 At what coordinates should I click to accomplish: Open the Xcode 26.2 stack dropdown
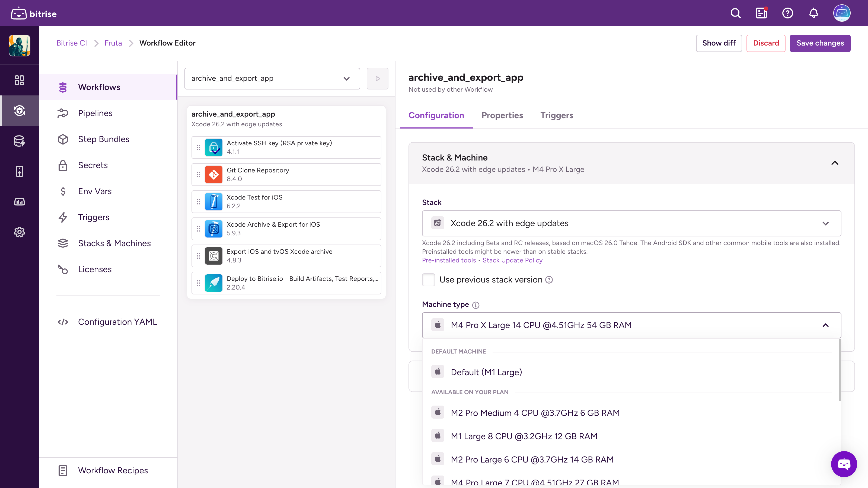(x=631, y=223)
